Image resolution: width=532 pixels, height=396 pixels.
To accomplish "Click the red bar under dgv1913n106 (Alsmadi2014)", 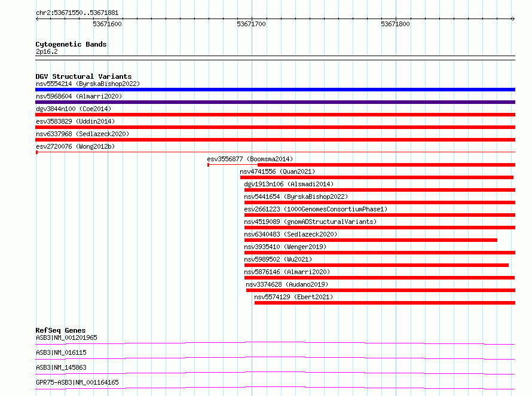I will pos(380,190).
